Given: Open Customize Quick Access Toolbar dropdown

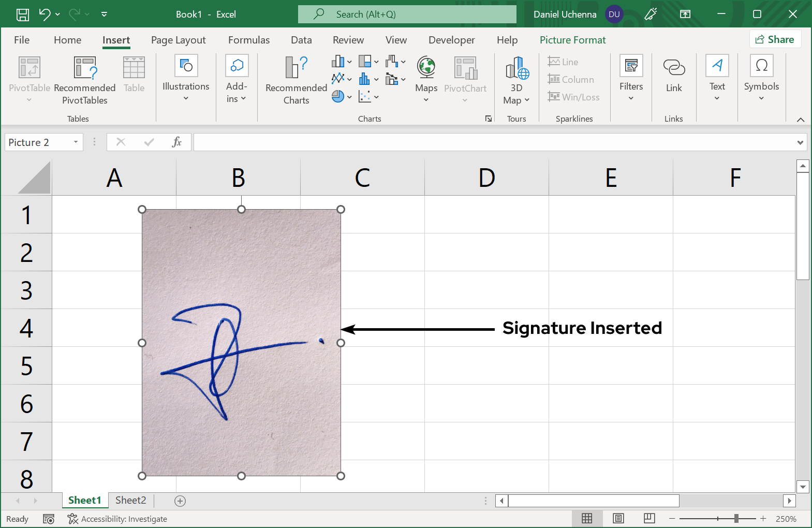Looking at the screenshot, I should (x=104, y=14).
